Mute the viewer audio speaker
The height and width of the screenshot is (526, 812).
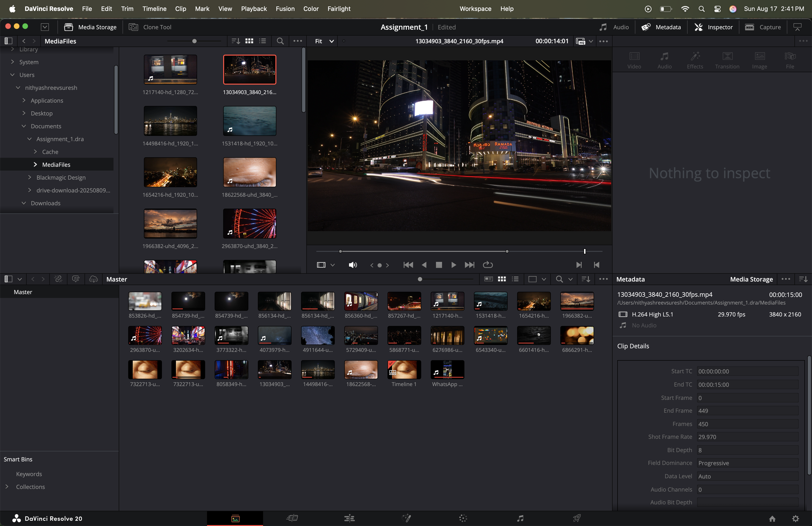coord(353,265)
